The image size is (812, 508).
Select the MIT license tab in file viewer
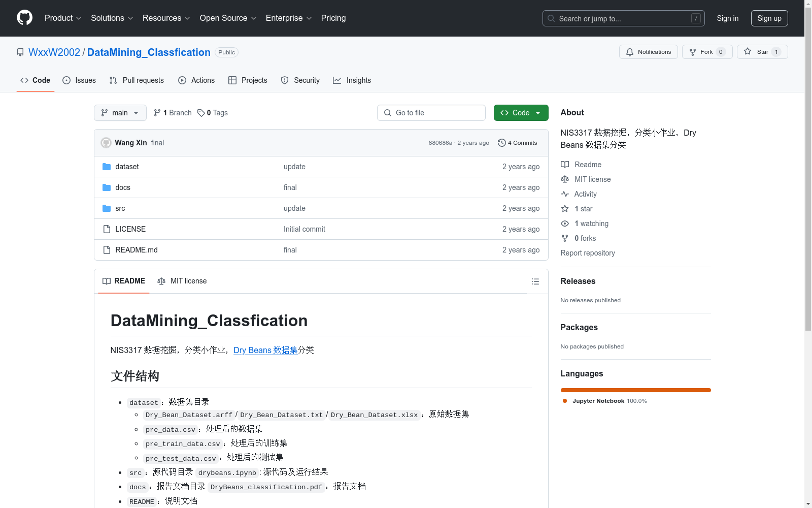[182, 281]
